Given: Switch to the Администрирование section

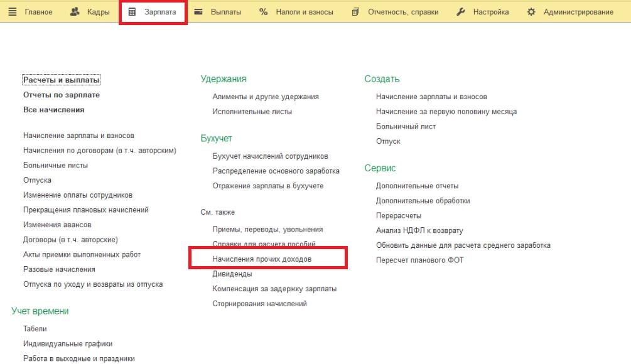Looking at the screenshot, I should (578, 12).
